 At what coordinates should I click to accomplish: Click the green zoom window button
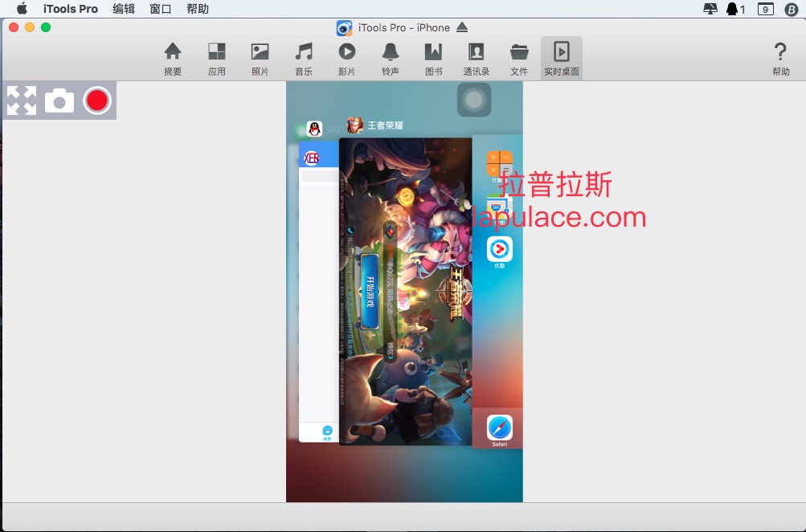[46, 27]
